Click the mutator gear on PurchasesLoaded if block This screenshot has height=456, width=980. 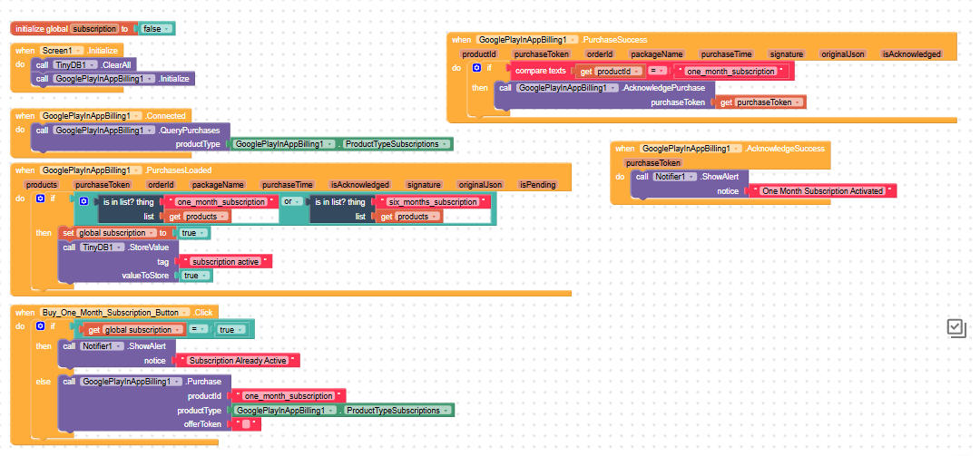(41, 199)
